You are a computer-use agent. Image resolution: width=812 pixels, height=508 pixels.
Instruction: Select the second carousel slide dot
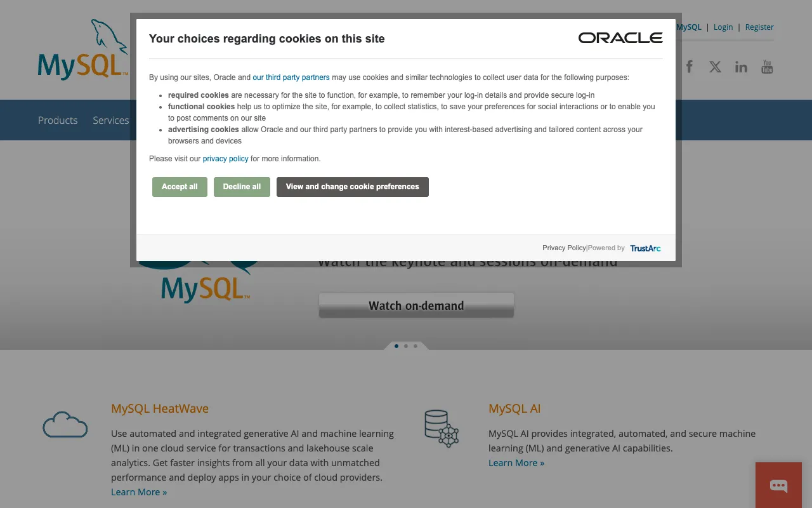(x=406, y=346)
